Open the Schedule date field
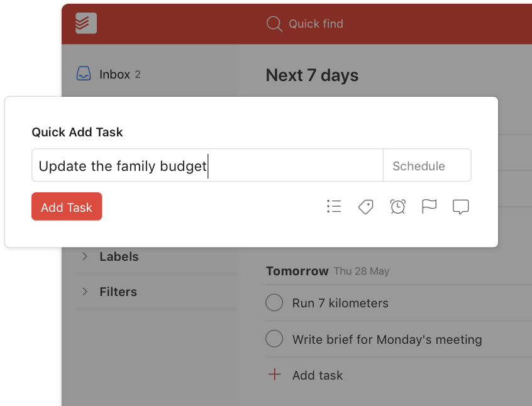The image size is (532, 406). click(x=427, y=165)
